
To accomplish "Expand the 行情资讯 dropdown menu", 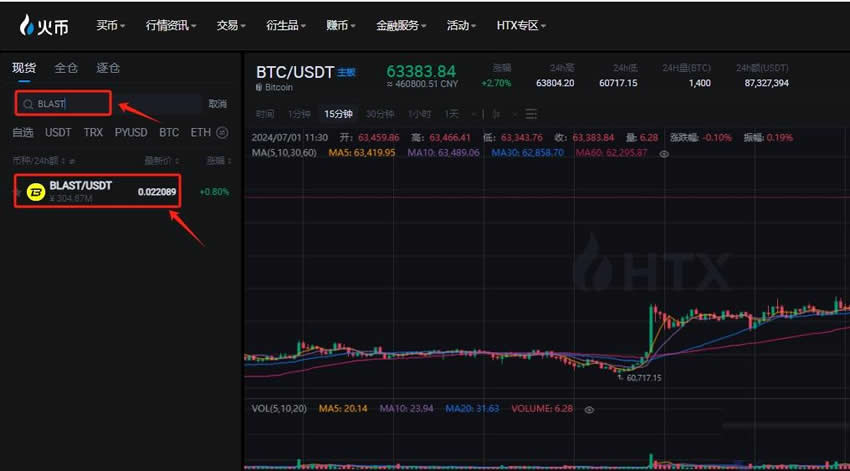I will pos(170,25).
